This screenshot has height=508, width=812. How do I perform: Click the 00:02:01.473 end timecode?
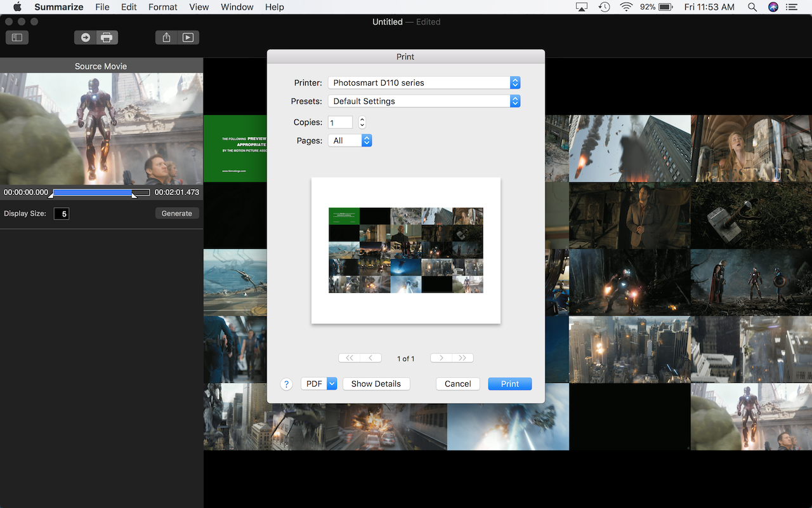[x=177, y=192]
